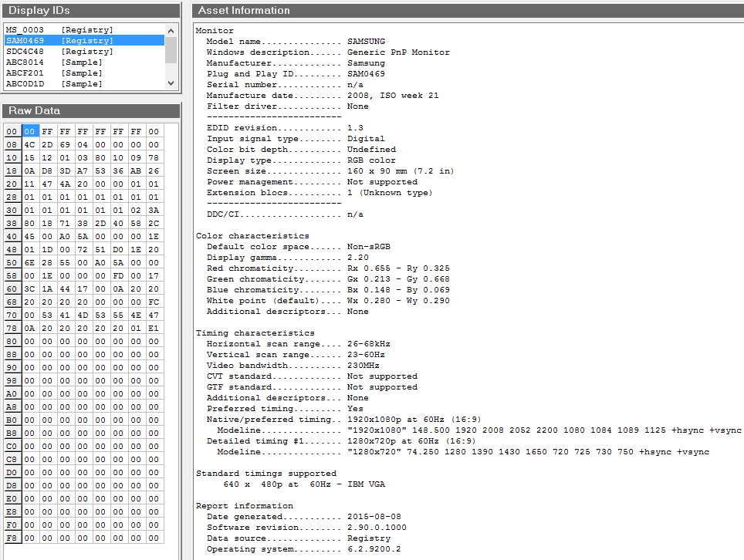Screen dimensions: 744x560
Task: Click hex byte 78 in row 10
Action: 154,158
